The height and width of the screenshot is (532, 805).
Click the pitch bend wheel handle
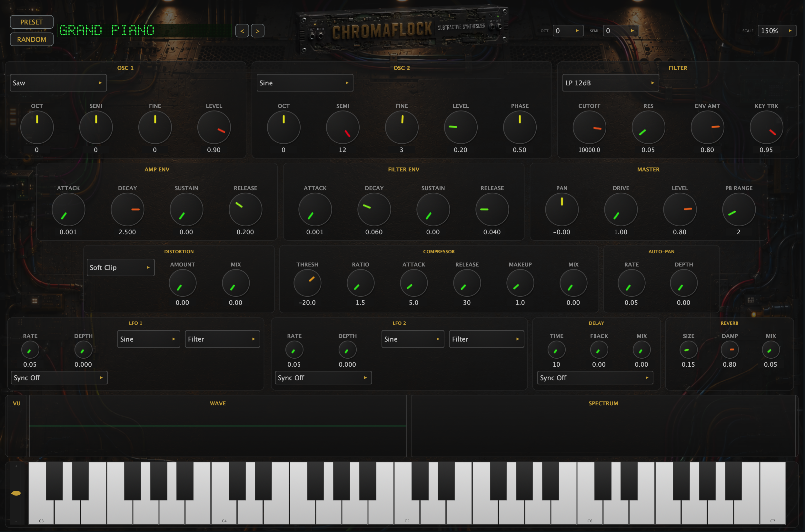pyautogui.click(x=16, y=493)
